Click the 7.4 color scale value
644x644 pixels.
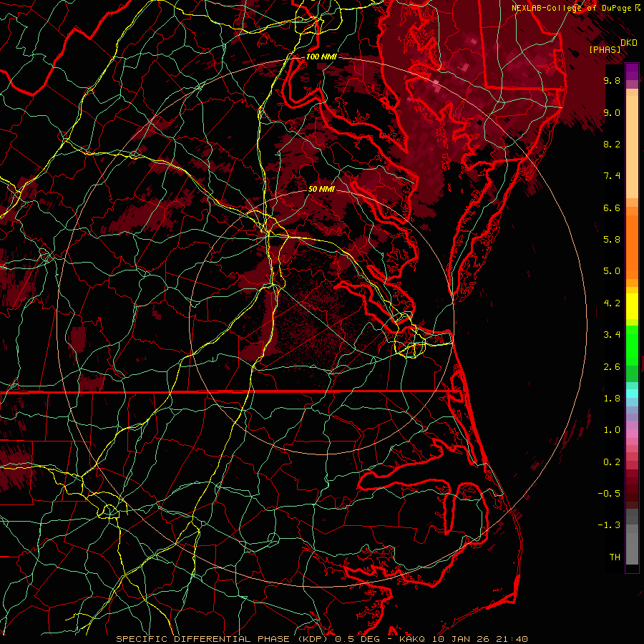[612, 176]
